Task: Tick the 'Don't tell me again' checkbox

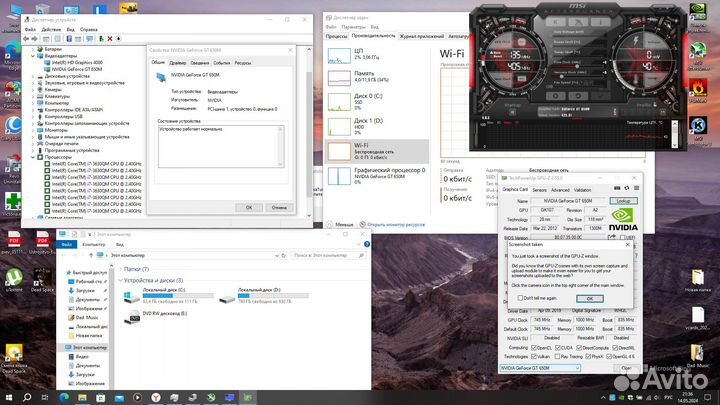Action: pyautogui.click(x=520, y=298)
